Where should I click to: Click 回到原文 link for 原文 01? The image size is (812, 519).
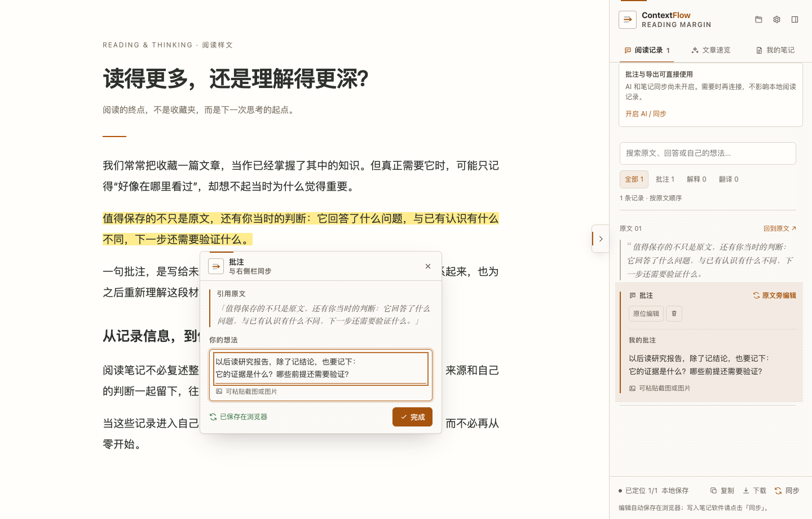(x=780, y=228)
